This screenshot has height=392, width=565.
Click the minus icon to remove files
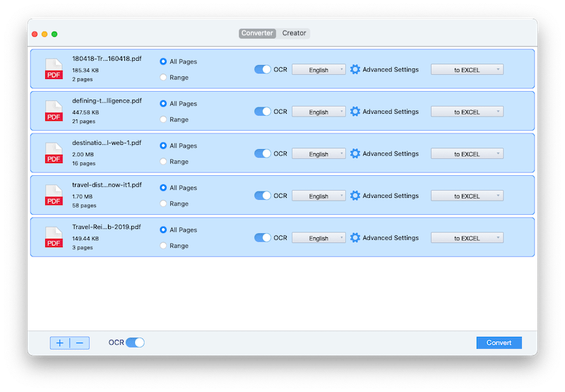point(79,343)
